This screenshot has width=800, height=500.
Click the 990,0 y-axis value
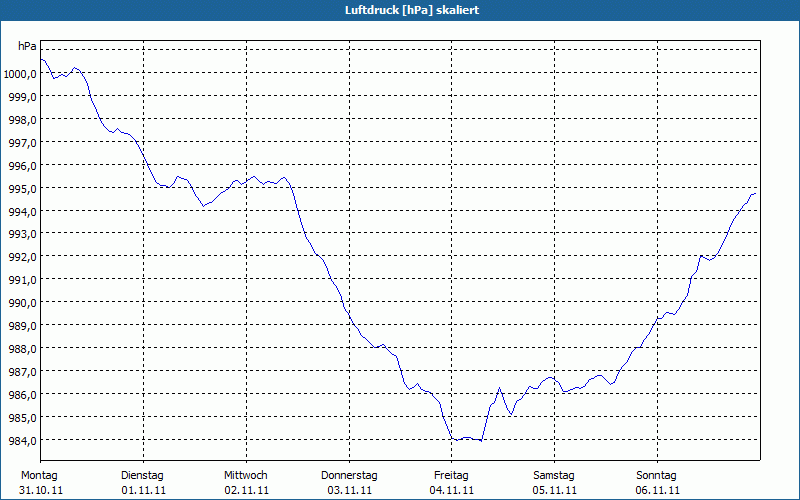tap(23, 303)
